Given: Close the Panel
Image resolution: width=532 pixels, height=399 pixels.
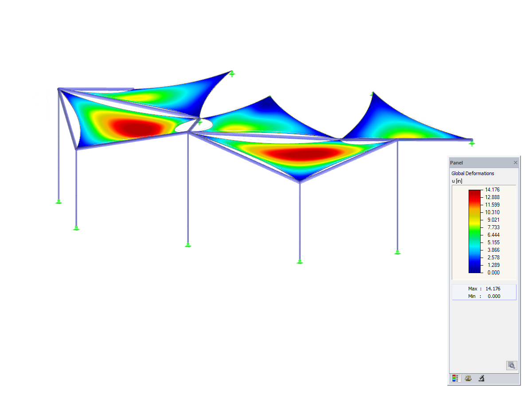Looking at the screenshot, I should [x=515, y=163].
